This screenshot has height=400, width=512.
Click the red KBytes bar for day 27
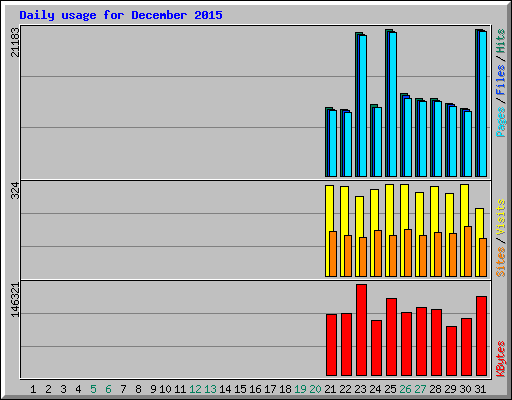[421, 341]
